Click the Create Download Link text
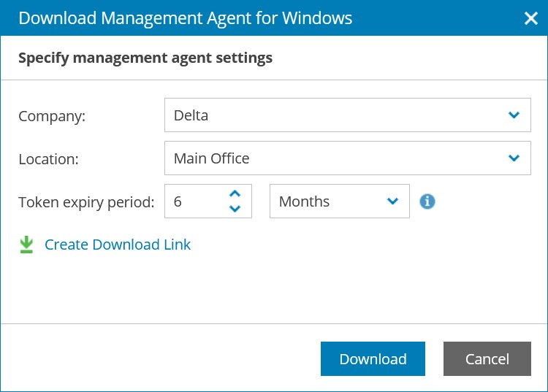The image size is (548, 392). [x=118, y=245]
